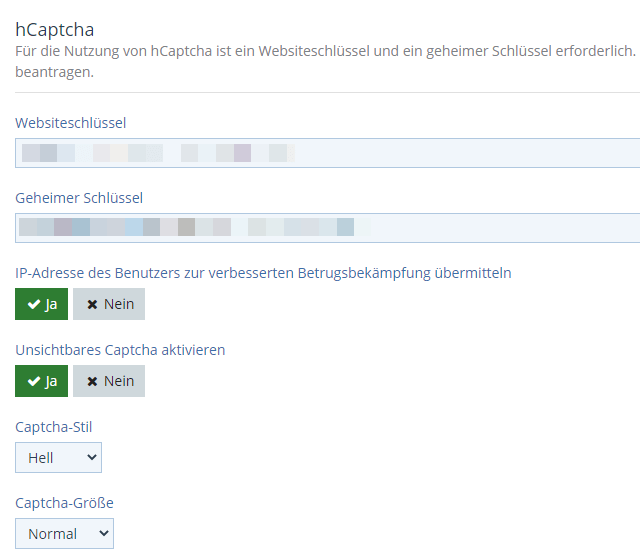Click the Captcha-Stil label
Viewport: 640px width, 560px height.
(x=53, y=427)
